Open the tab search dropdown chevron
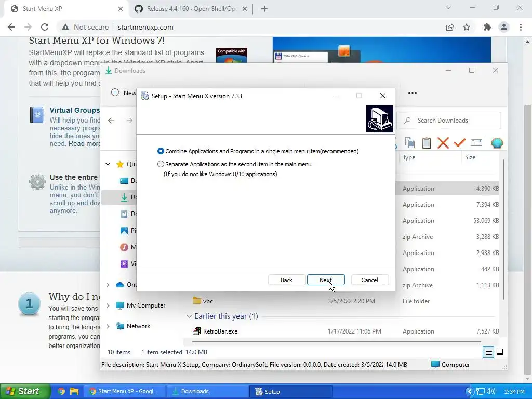Viewport: 532px width, 399px height. pyautogui.click(x=448, y=7)
